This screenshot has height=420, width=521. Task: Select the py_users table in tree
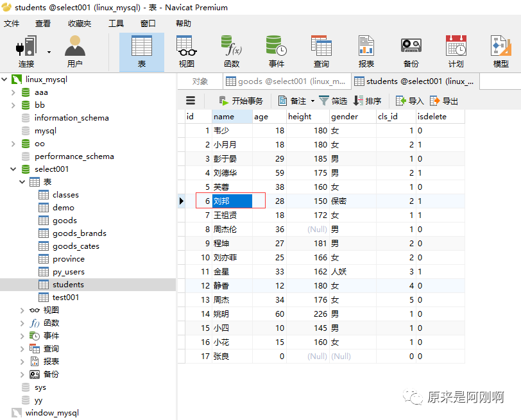(x=69, y=272)
